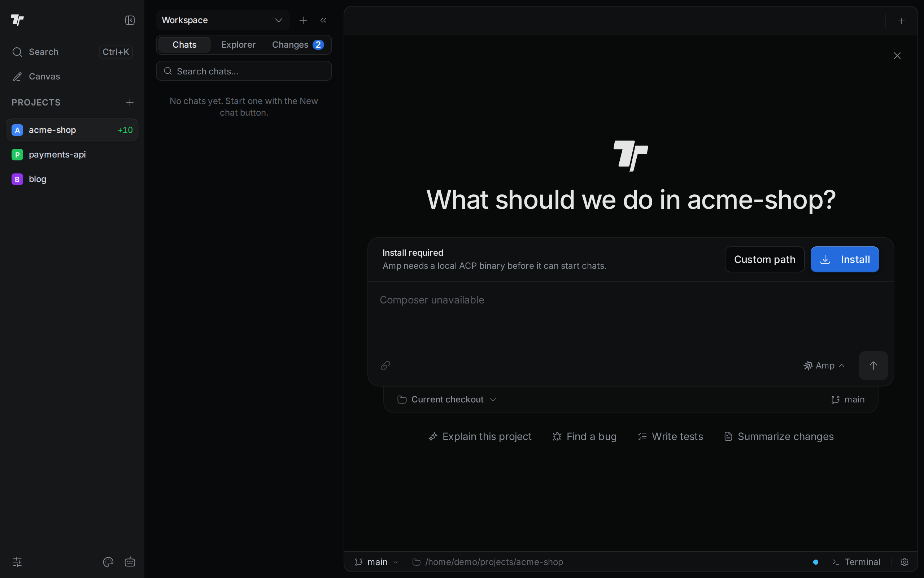Image resolution: width=924 pixels, height=578 pixels.
Task: Switch to the Chats tab
Action: pos(184,45)
